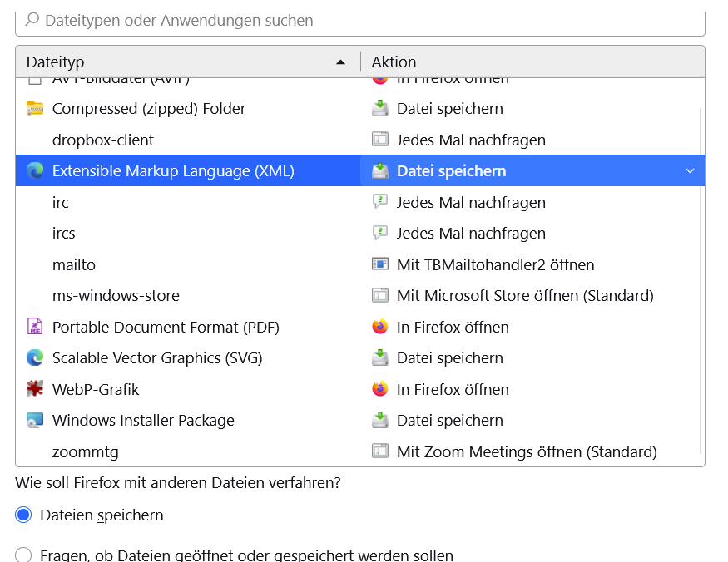Click the PDF file type icon
Image resolution: width=728 pixels, height=562 pixels.
(35, 327)
